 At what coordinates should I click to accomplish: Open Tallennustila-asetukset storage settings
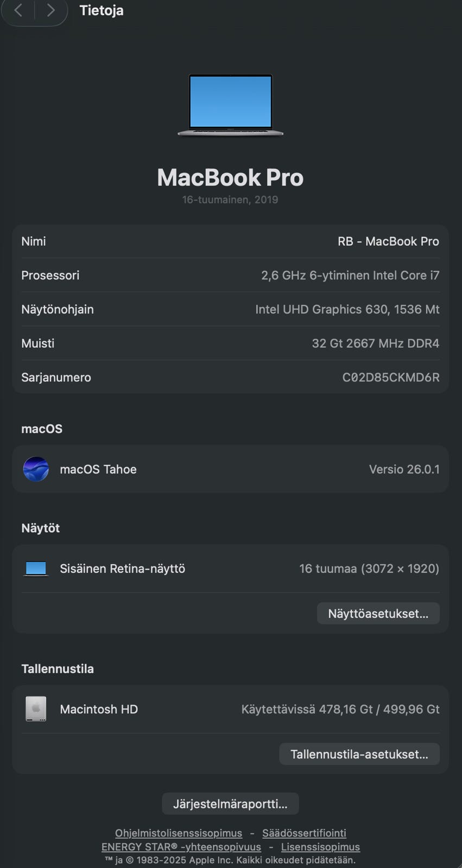coord(359,754)
